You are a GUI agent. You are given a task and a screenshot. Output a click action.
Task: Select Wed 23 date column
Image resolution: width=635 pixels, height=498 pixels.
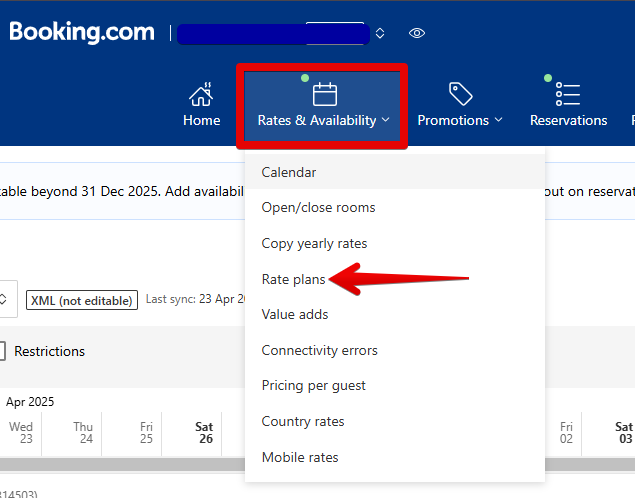click(x=21, y=433)
